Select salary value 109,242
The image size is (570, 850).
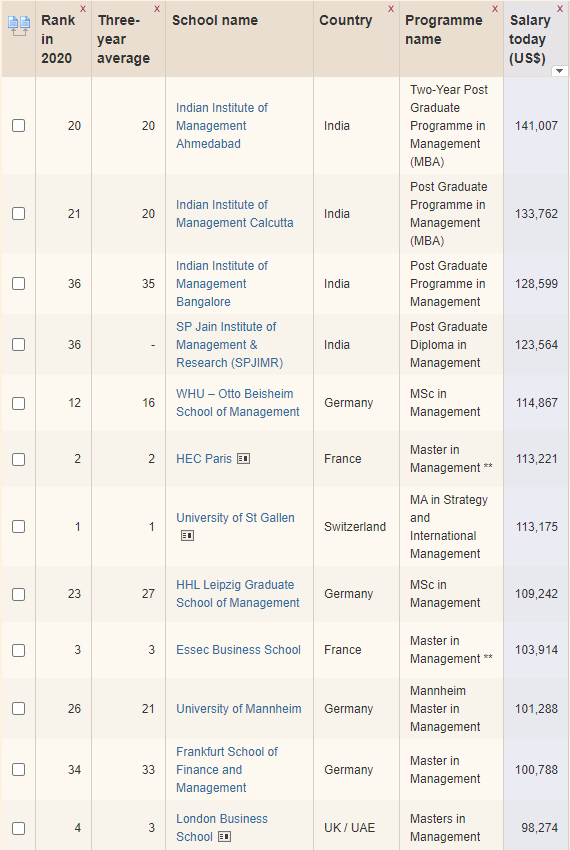click(x=536, y=594)
